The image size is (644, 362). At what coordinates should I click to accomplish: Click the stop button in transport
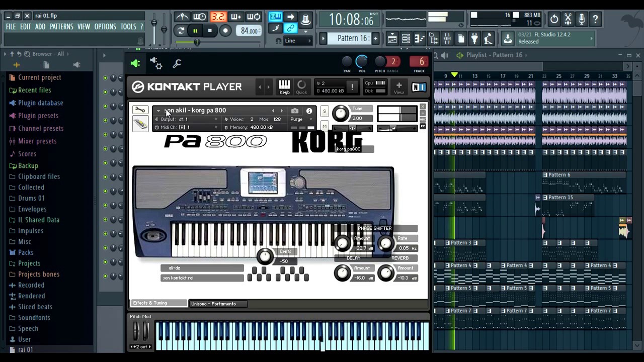tap(210, 31)
